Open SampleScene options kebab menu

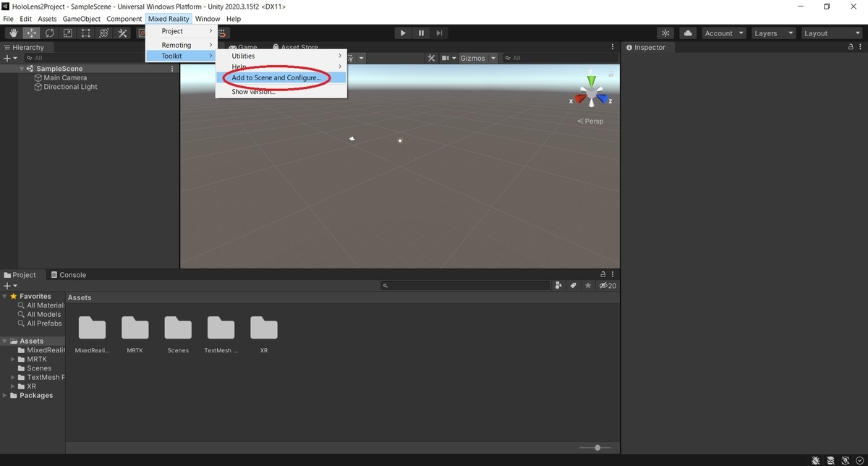click(x=172, y=69)
